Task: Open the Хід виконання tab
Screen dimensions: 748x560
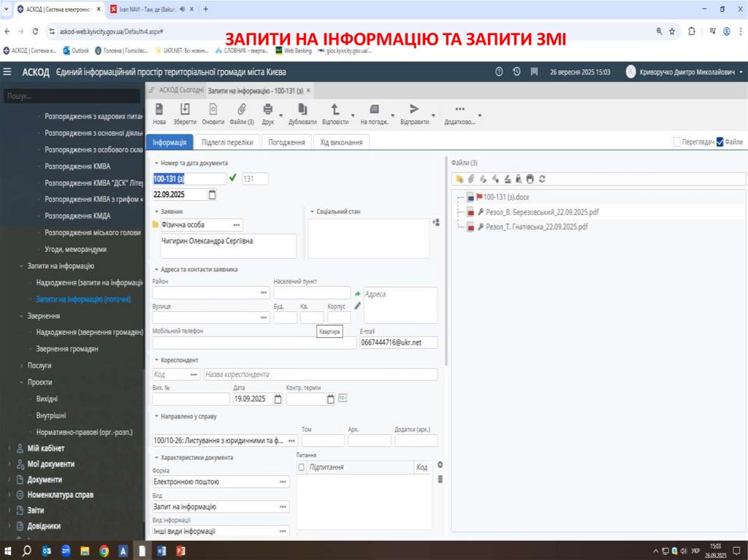Action: coord(341,142)
